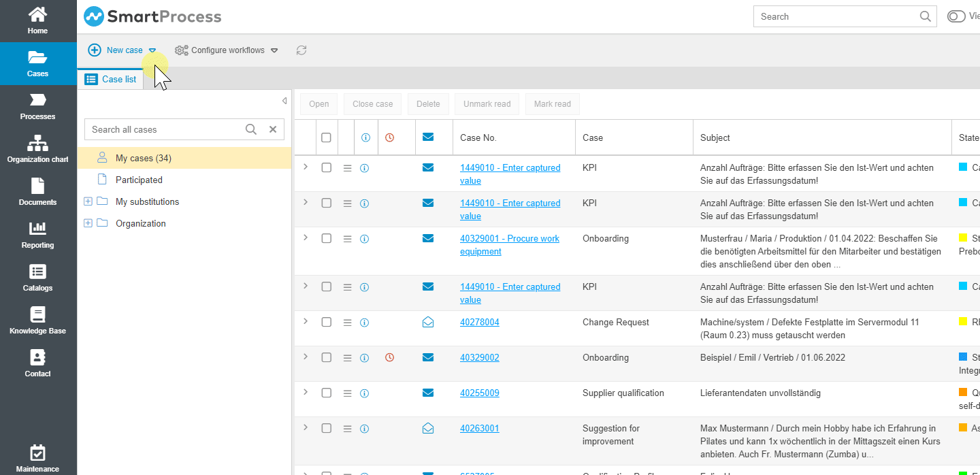Click the orange state swatch for Supplier qualification
980x475 pixels.
pos(962,392)
